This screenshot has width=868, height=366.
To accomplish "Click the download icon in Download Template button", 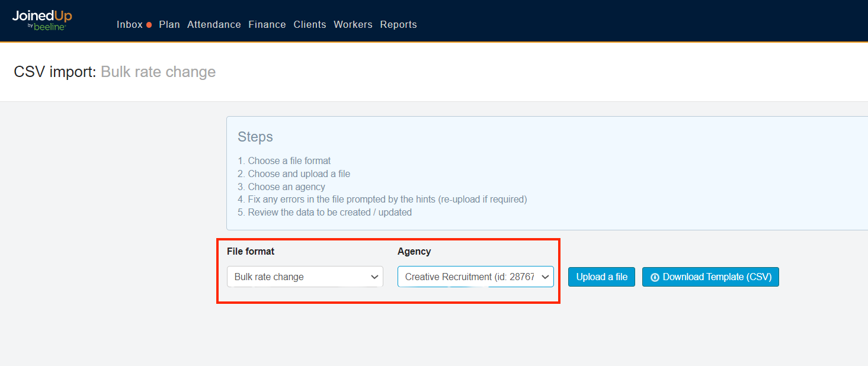I will (655, 277).
